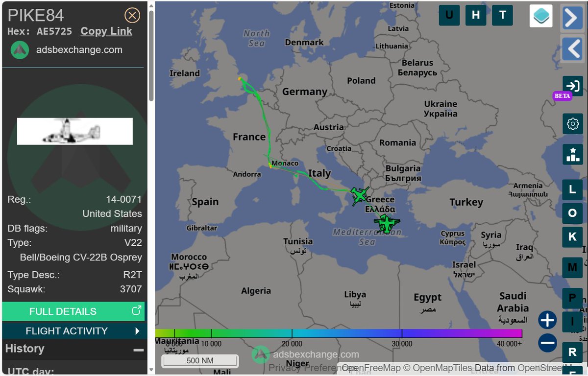588x376 pixels.
Task: Click the DB flags military value
Action: pyautogui.click(x=126, y=229)
